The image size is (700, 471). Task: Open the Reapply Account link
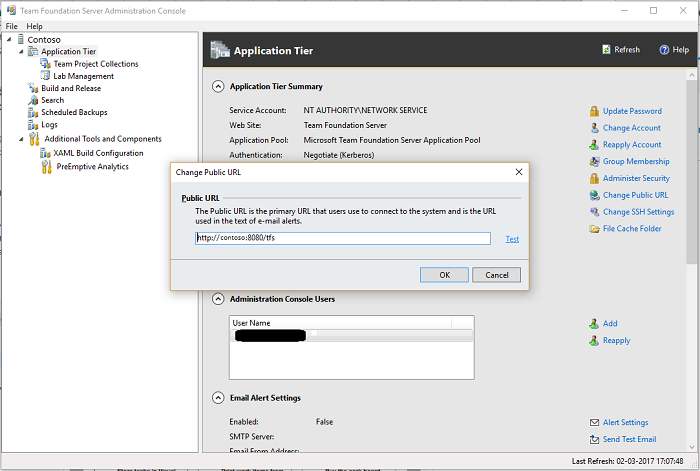[632, 145]
